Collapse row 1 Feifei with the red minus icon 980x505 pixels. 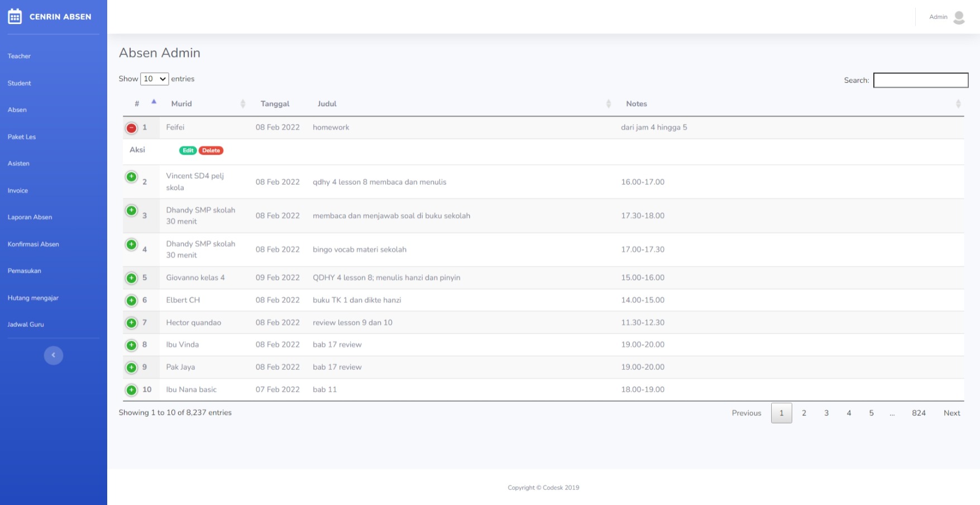(x=131, y=128)
